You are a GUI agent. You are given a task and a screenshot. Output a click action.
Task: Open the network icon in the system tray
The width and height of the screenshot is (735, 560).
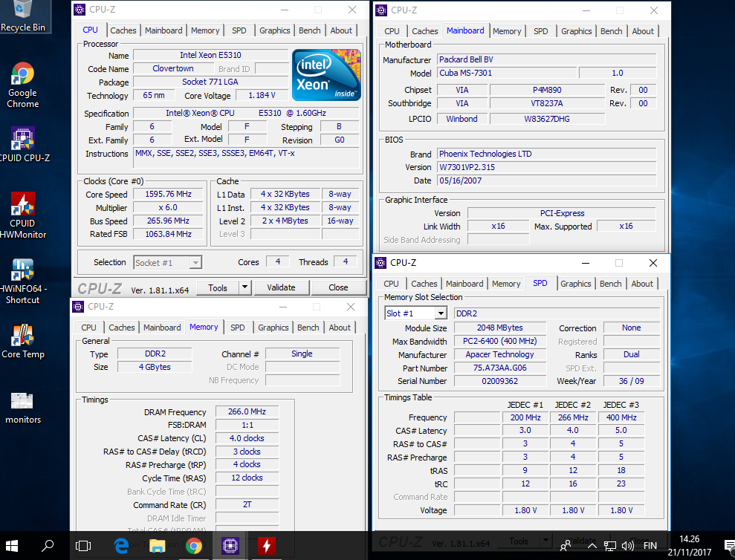[610, 545]
